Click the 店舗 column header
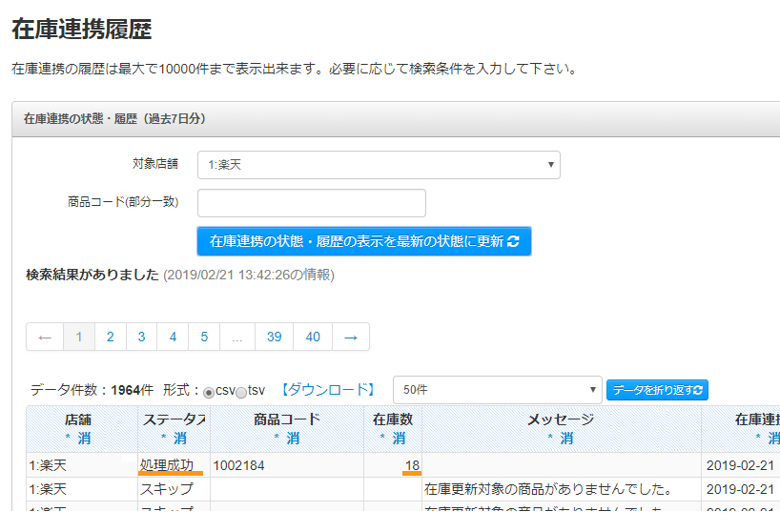The width and height of the screenshot is (780, 532). click(78, 419)
